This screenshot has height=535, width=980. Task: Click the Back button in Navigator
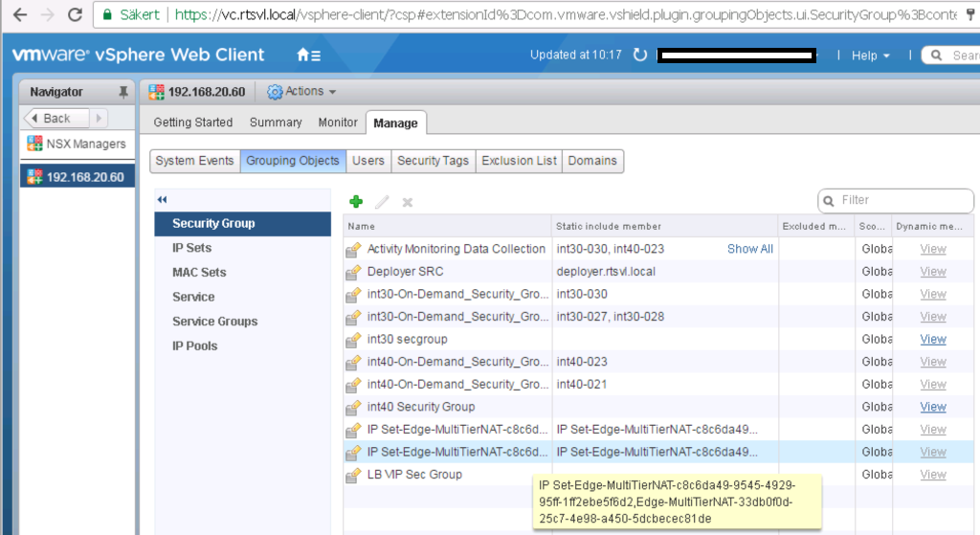point(56,118)
